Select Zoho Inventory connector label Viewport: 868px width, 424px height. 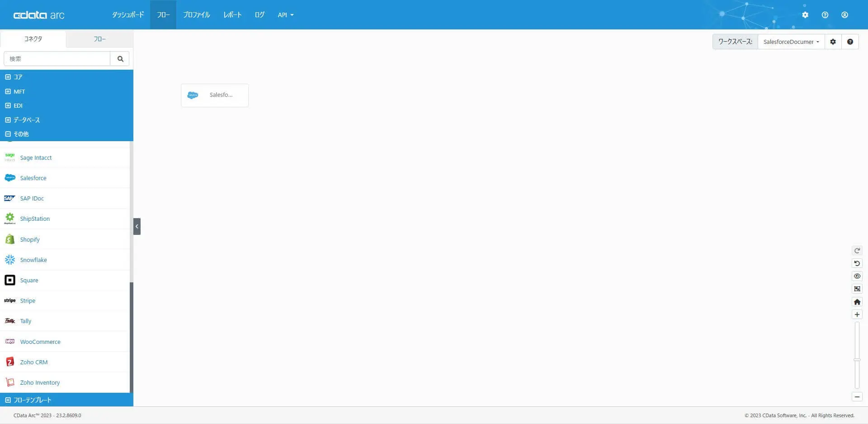pos(40,382)
